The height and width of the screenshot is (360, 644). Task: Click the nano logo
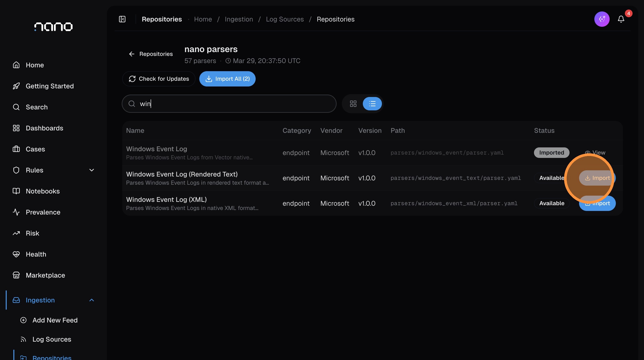[x=53, y=27]
